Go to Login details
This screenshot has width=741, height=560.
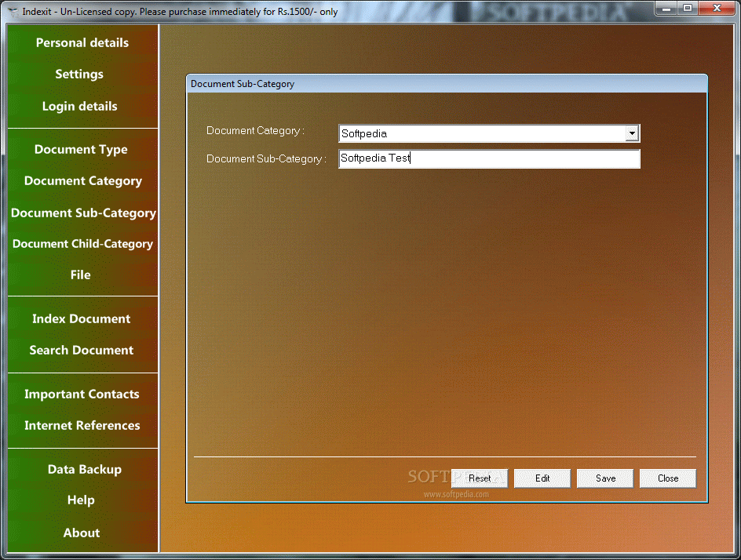(79, 106)
